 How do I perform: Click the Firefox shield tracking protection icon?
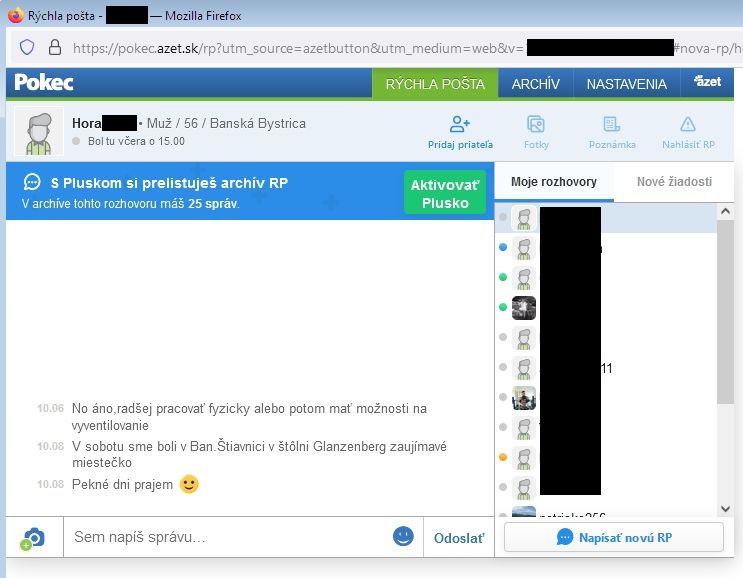pos(27,47)
